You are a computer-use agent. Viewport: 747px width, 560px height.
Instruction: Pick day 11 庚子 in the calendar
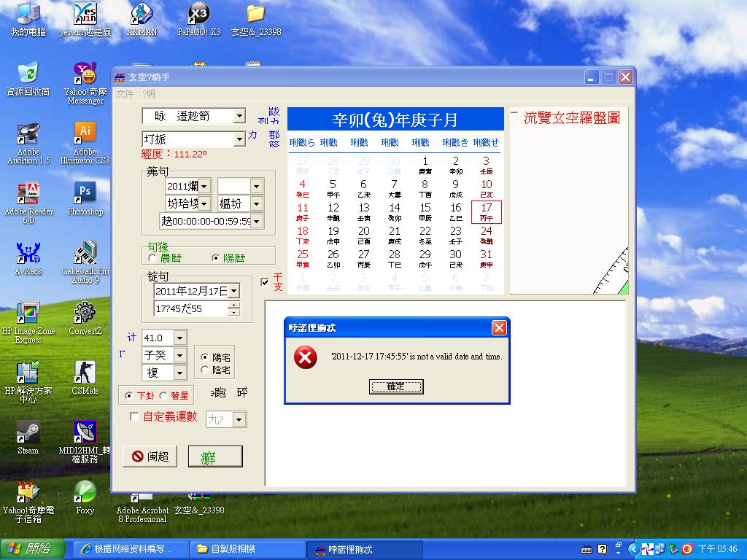point(303,212)
